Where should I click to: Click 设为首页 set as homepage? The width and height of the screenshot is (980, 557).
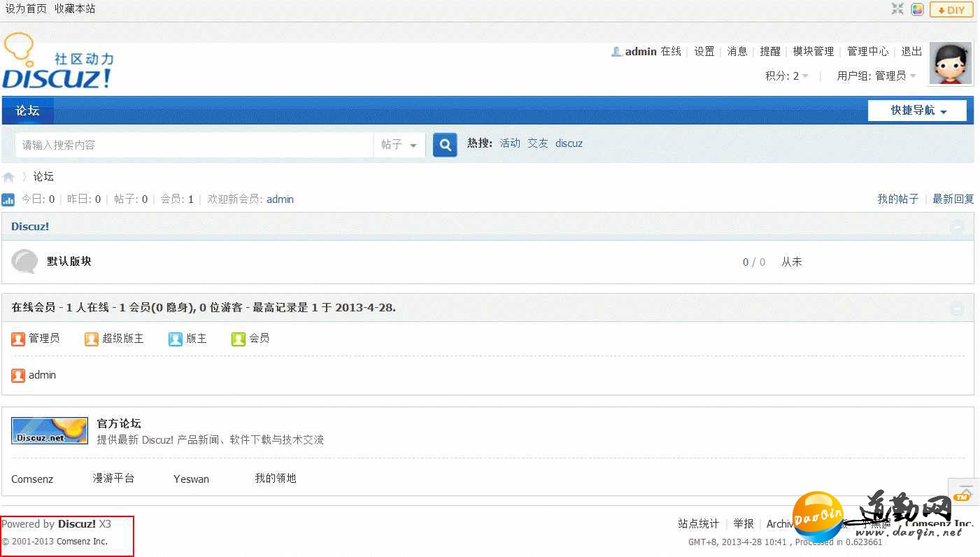click(26, 9)
